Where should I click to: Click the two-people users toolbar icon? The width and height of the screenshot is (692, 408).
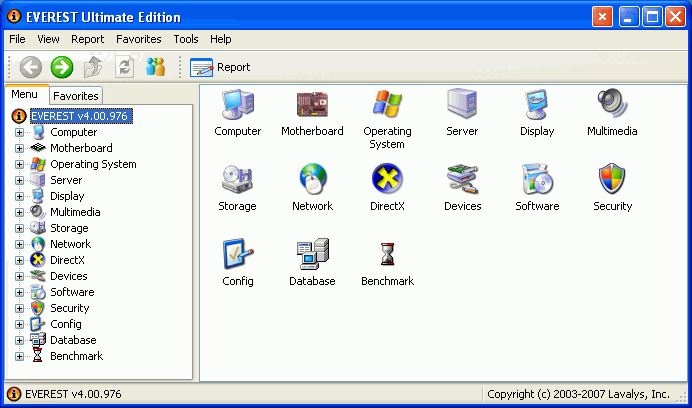point(155,67)
